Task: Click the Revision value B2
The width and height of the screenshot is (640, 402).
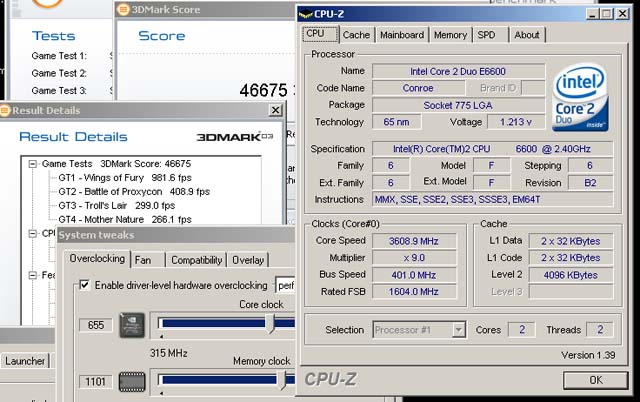Action: pos(591,183)
